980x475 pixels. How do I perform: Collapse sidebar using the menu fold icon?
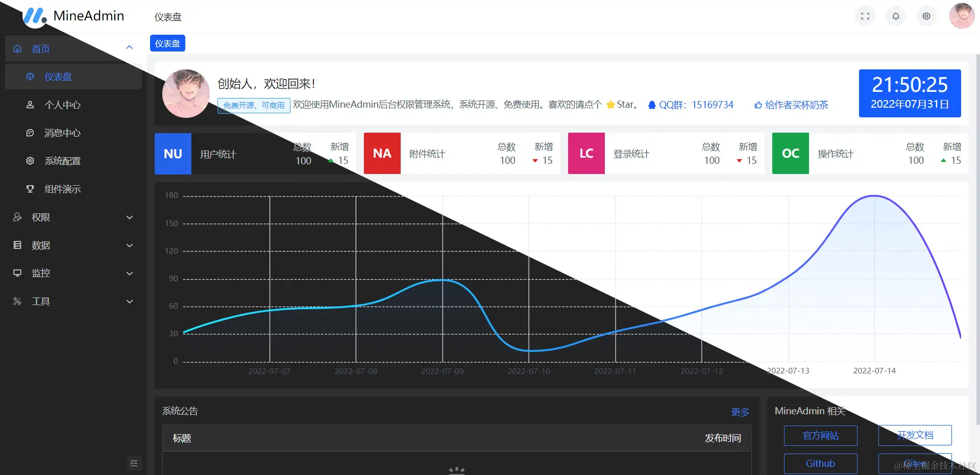(x=134, y=463)
